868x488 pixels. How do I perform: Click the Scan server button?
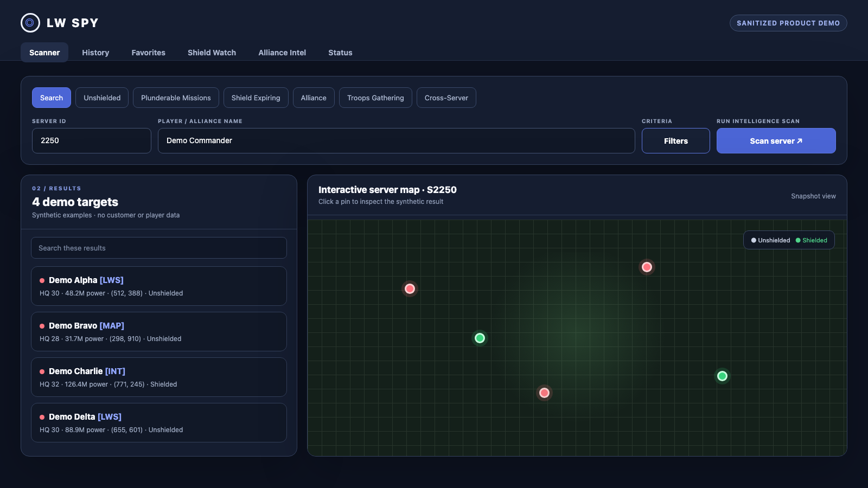pyautogui.click(x=776, y=140)
